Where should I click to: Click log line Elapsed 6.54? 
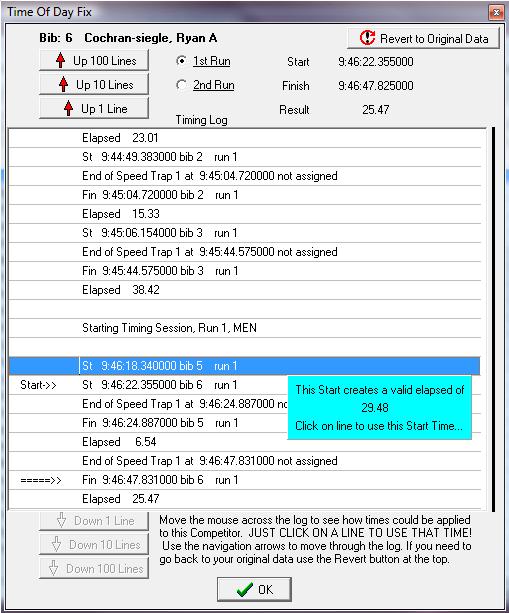pos(245,442)
